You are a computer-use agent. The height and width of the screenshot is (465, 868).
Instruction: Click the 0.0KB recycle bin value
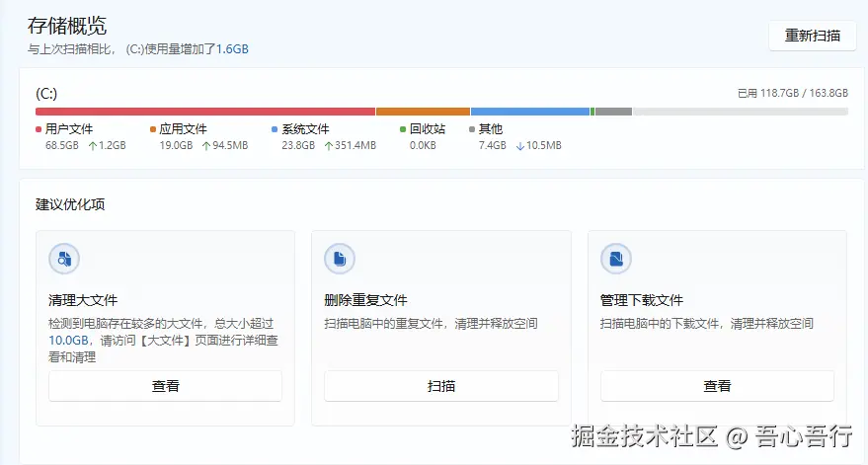[x=423, y=145]
